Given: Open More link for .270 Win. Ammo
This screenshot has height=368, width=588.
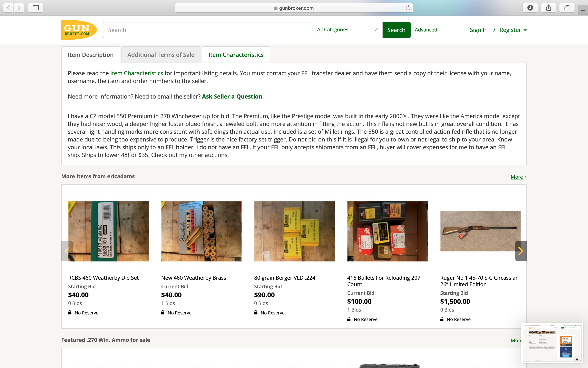Looking at the screenshot, I should coord(516,340).
